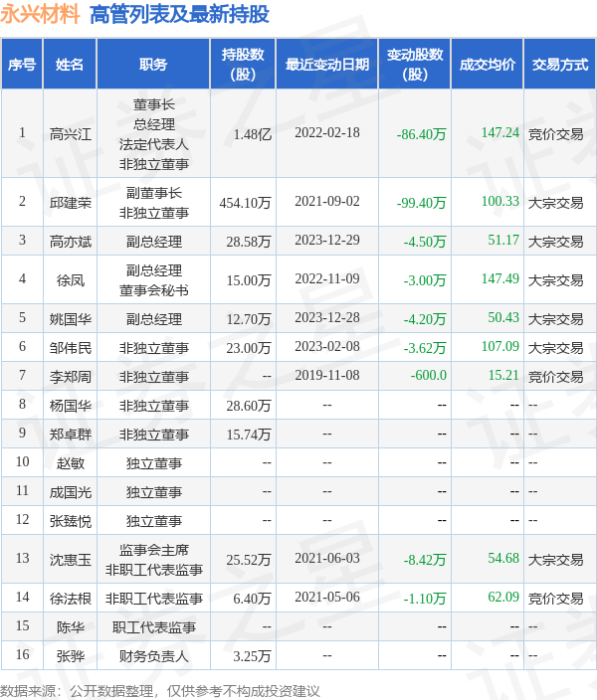Click the date 2023-12-28
This screenshot has width=597, height=700.
[x=327, y=317]
